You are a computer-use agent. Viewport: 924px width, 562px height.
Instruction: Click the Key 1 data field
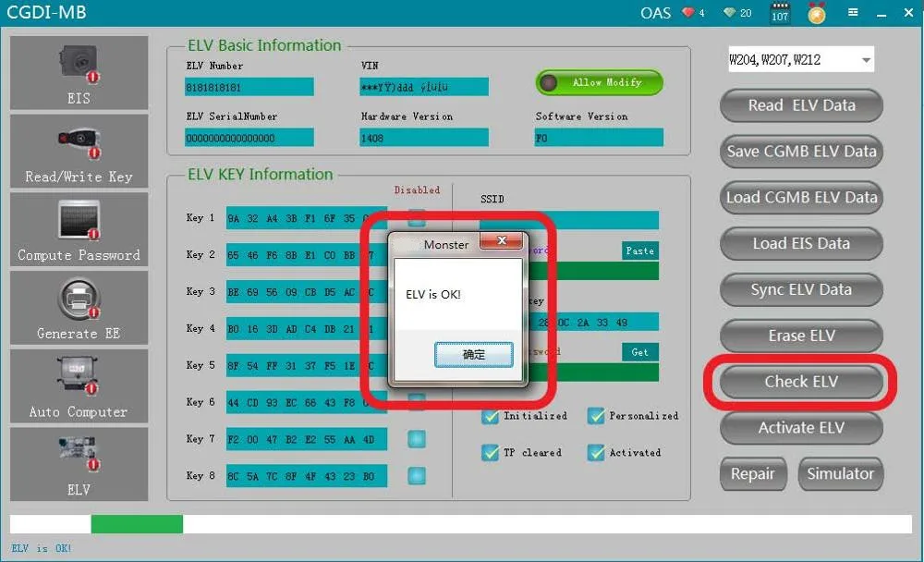click(x=307, y=218)
